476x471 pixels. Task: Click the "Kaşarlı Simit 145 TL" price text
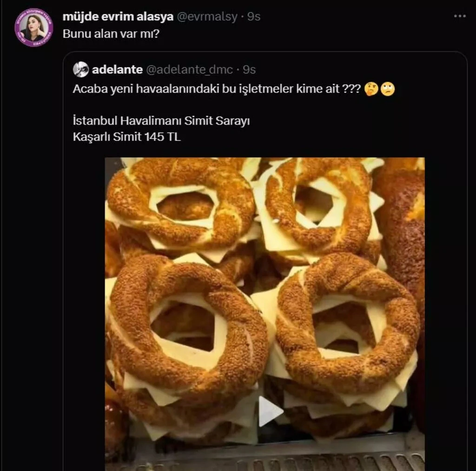click(x=126, y=137)
